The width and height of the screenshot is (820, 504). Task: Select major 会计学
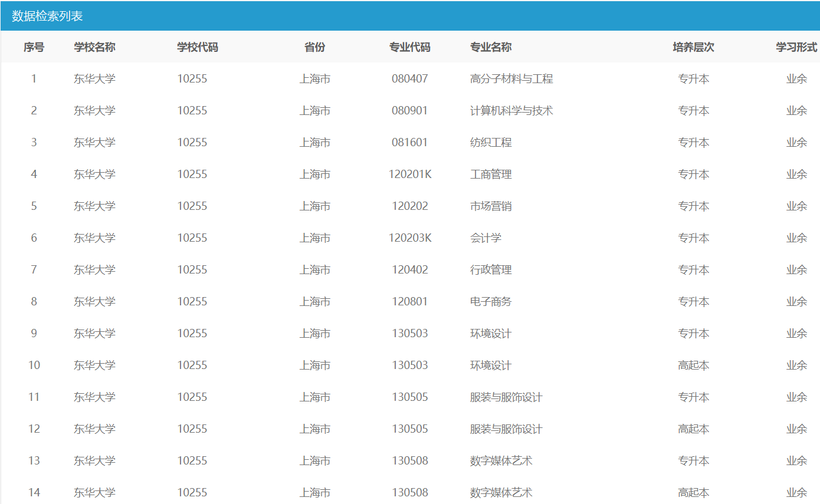point(486,238)
